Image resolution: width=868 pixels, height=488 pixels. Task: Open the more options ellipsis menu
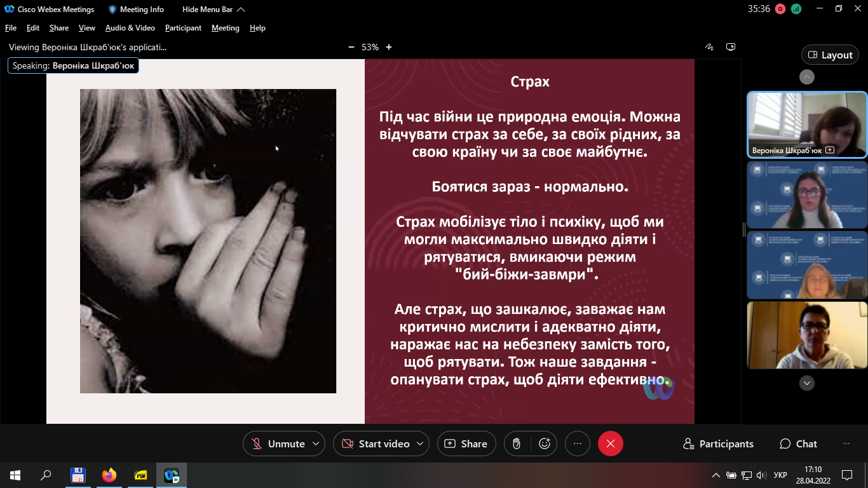(x=577, y=444)
